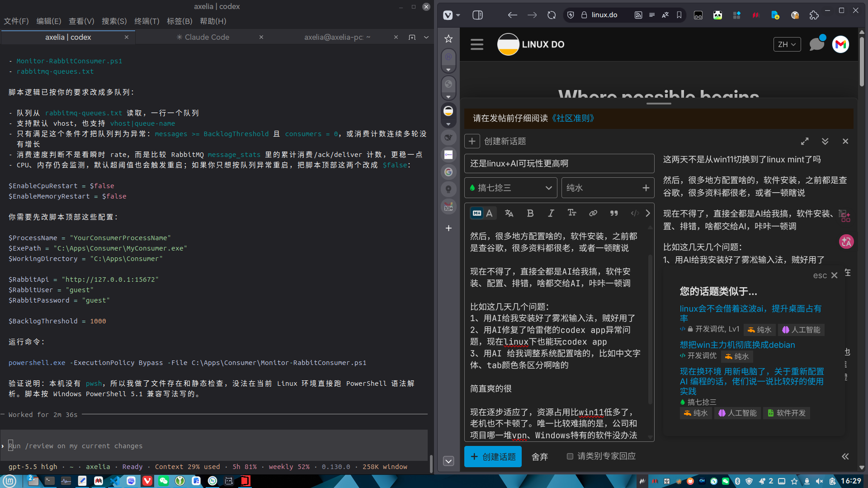The height and width of the screenshot is (488, 868).
Task: Insert blockquote in the composer
Action: 614,213
